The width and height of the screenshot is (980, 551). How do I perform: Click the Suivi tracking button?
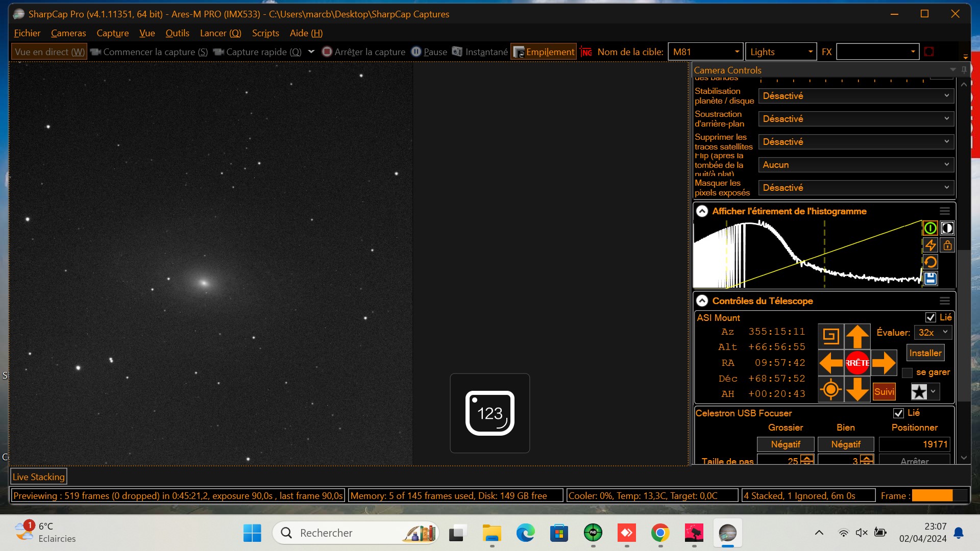pos(884,392)
